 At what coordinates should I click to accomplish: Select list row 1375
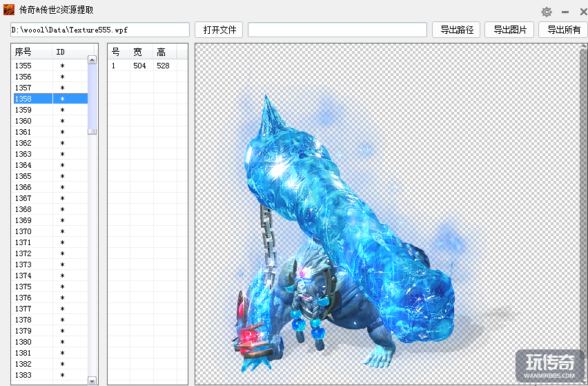click(50, 287)
